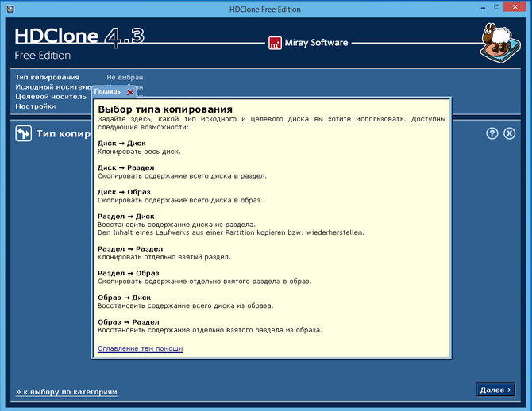Click the Раздел → Диск heading
532x411 pixels.
(x=126, y=217)
